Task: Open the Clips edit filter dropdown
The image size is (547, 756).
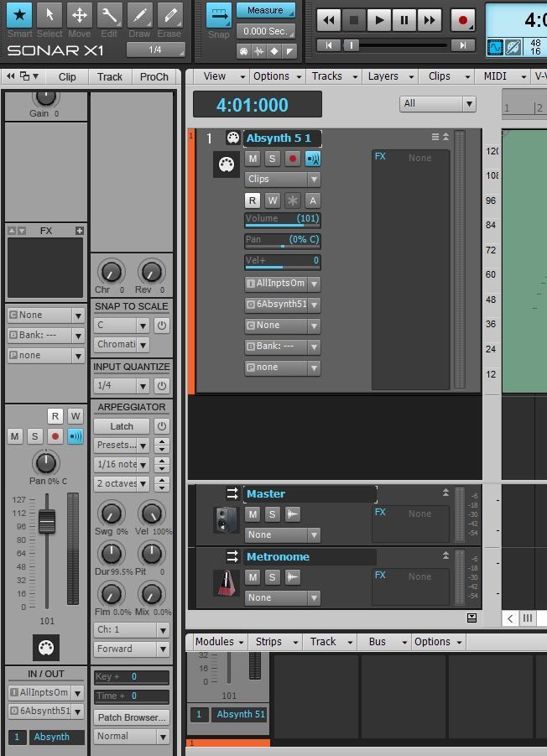Action: click(x=282, y=180)
